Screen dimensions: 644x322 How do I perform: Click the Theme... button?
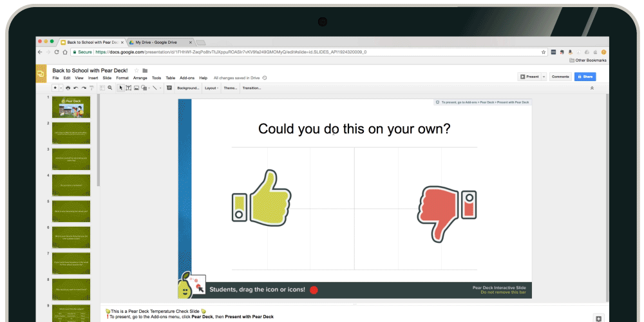tap(231, 88)
